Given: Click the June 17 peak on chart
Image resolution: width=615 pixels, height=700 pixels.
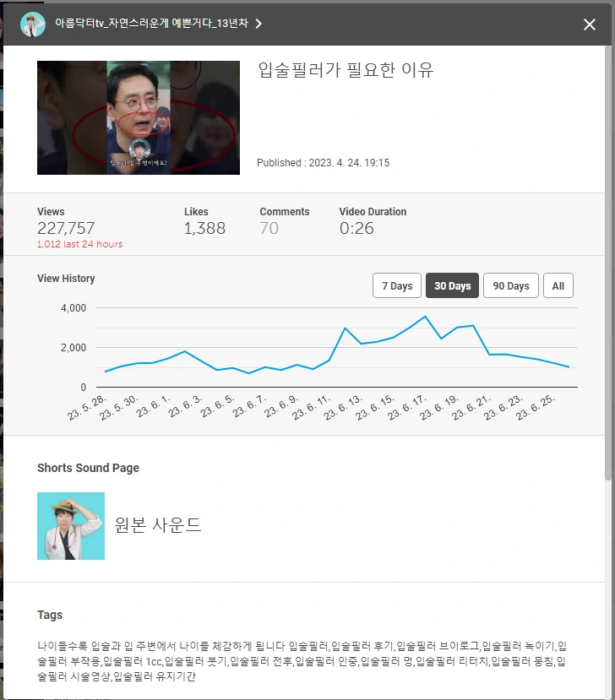Looking at the screenshot, I should 425,317.
